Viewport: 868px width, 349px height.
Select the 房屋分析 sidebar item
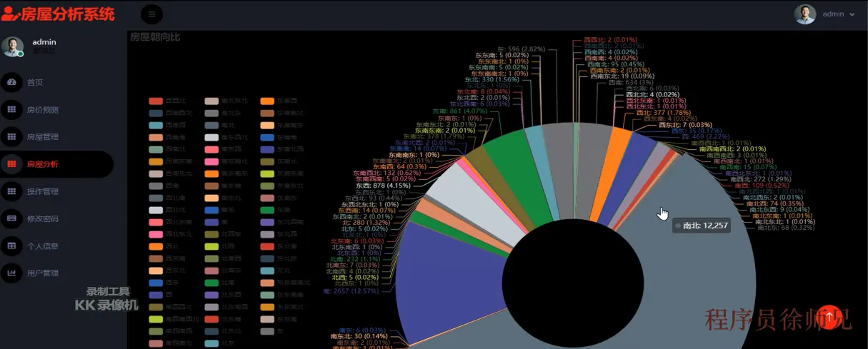(x=42, y=164)
